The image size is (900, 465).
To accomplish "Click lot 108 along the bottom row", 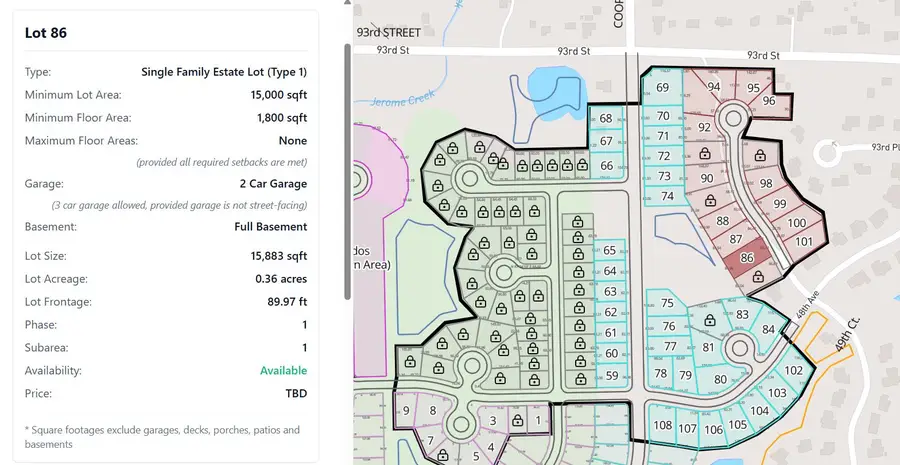I will (662, 427).
